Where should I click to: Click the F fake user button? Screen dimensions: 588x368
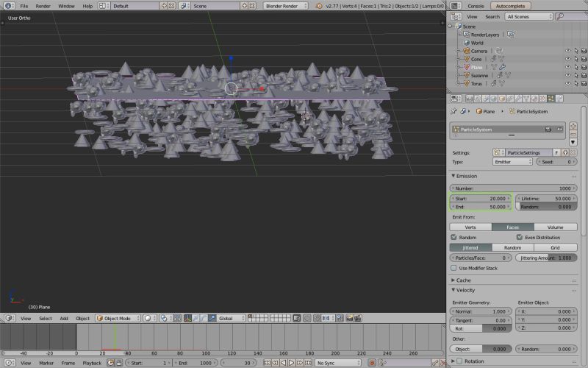[556, 153]
